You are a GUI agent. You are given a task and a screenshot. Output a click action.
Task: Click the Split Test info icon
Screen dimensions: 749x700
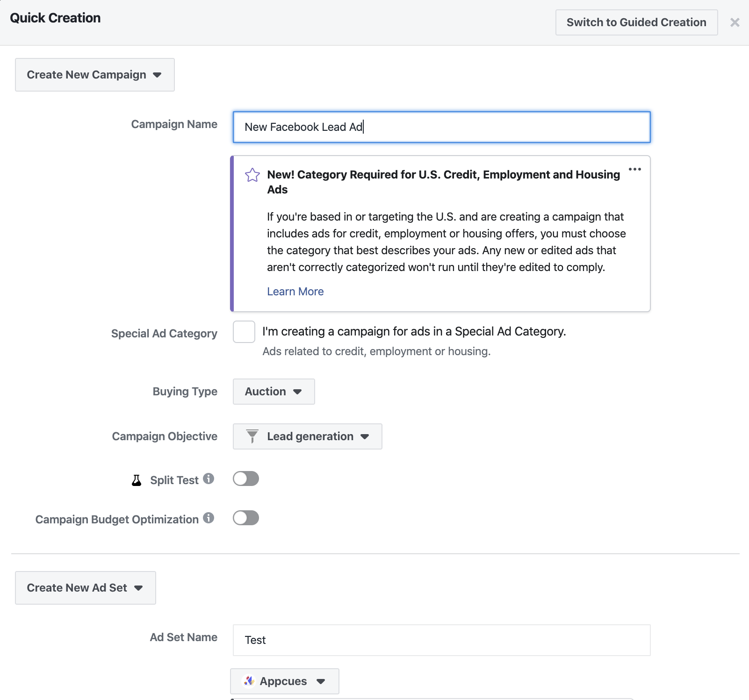click(x=209, y=479)
